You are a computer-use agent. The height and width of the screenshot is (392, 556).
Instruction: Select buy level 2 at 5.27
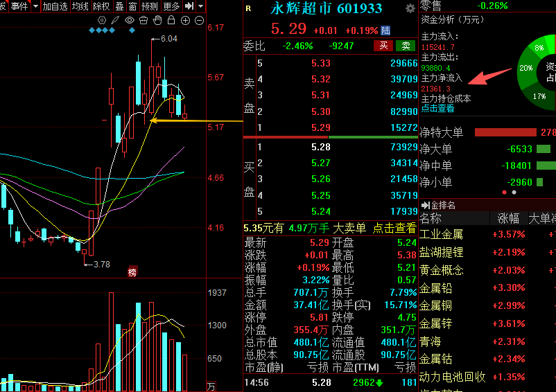[x=337, y=163]
